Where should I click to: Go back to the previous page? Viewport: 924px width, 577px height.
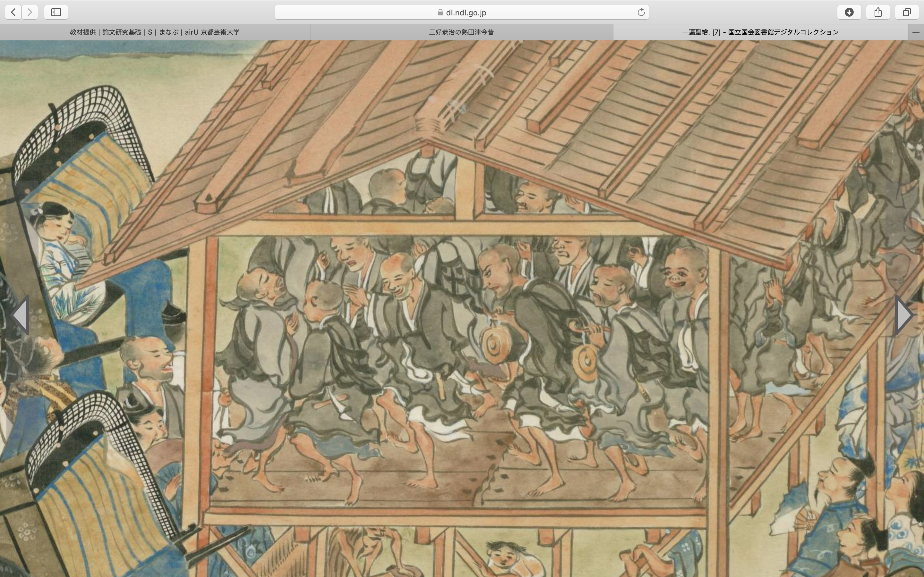click(x=13, y=12)
